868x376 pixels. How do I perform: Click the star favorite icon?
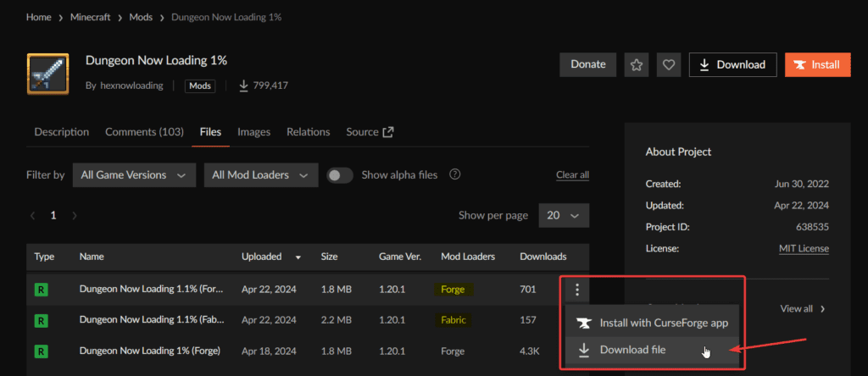[x=636, y=64]
